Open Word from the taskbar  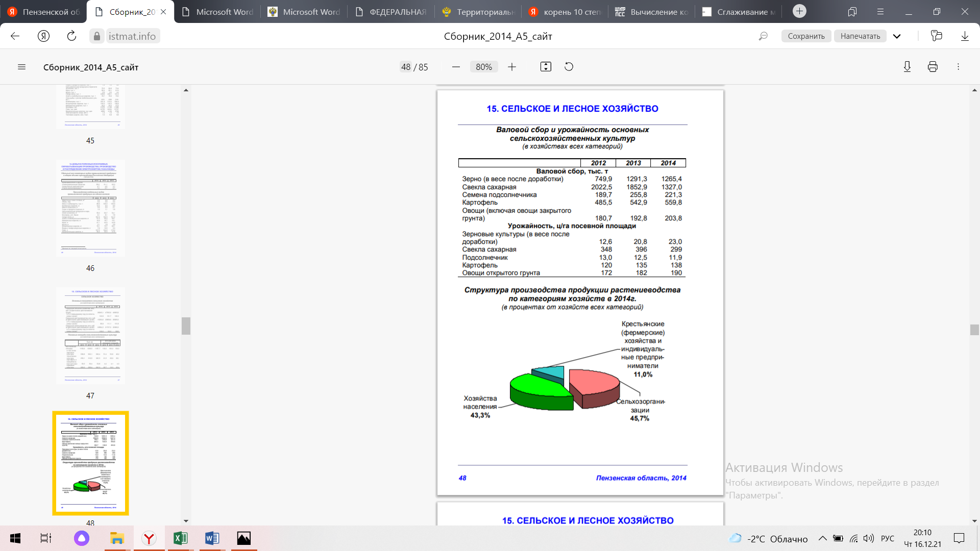click(x=212, y=538)
